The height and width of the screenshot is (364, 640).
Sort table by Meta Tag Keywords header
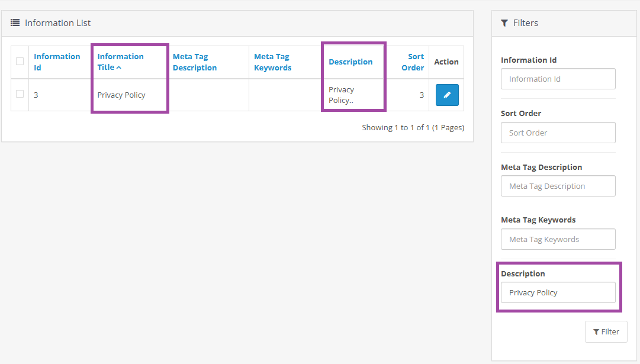point(272,62)
